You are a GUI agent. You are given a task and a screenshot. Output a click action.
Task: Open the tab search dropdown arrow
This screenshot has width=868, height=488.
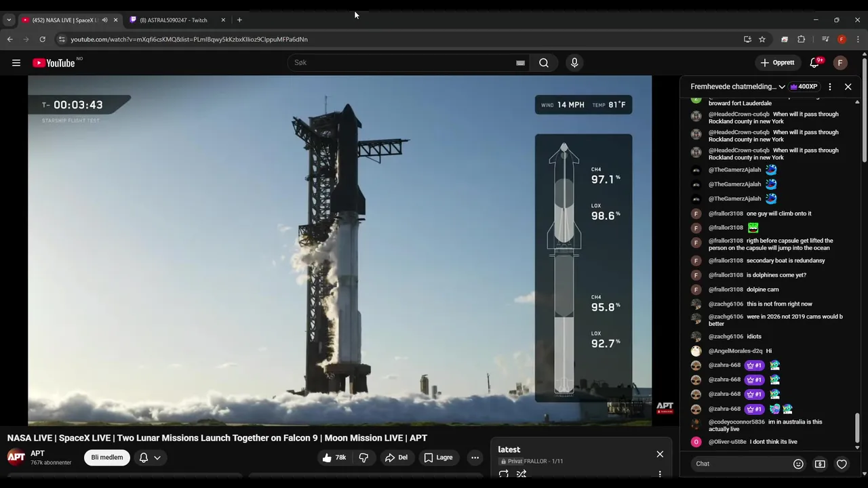[9, 20]
